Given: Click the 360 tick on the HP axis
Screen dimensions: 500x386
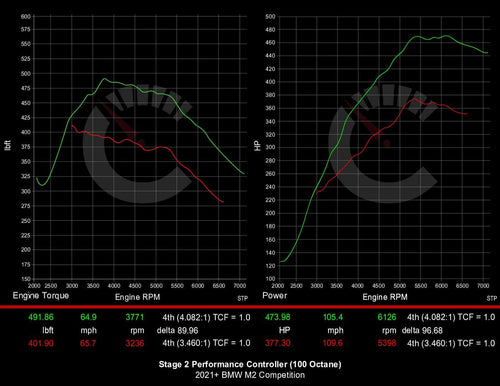Looking at the screenshot, I should tap(270, 108).
